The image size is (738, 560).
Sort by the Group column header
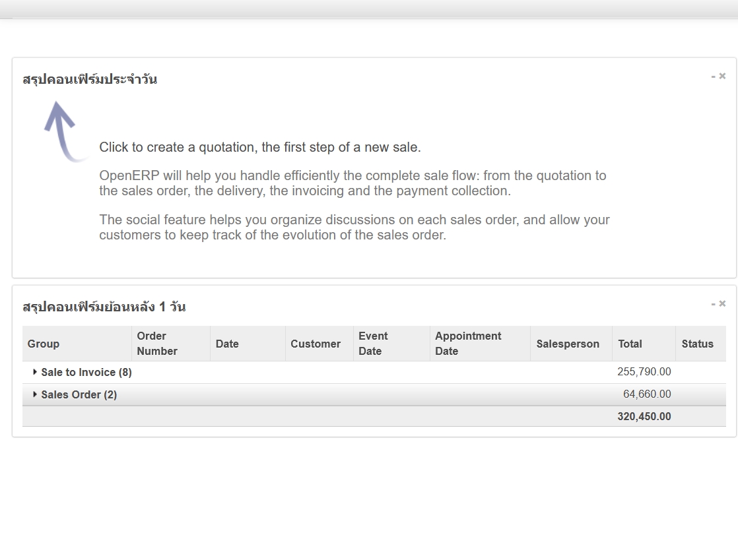point(44,344)
